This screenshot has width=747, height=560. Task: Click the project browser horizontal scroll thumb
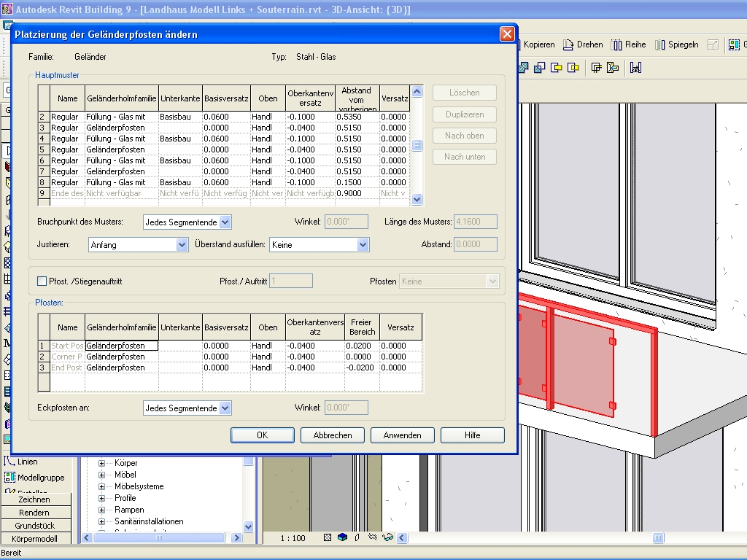pos(159,537)
